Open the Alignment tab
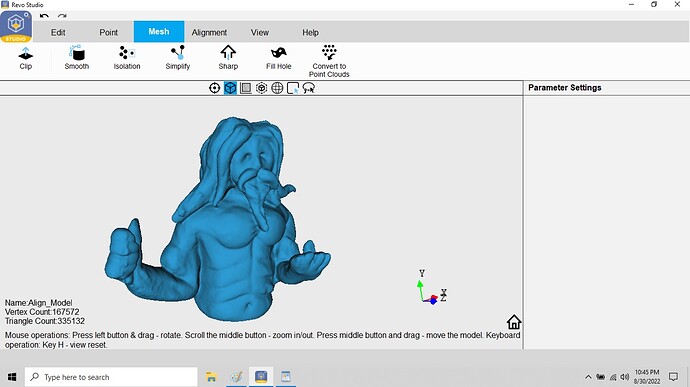This screenshot has height=387, width=690. pos(209,32)
